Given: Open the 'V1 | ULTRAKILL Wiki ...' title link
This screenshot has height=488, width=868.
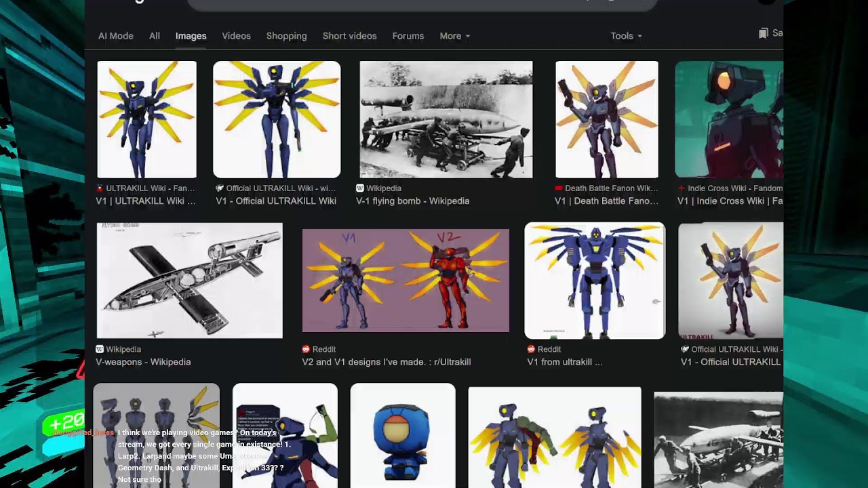Looking at the screenshot, I should pyautogui.click(x=146, y=201).
